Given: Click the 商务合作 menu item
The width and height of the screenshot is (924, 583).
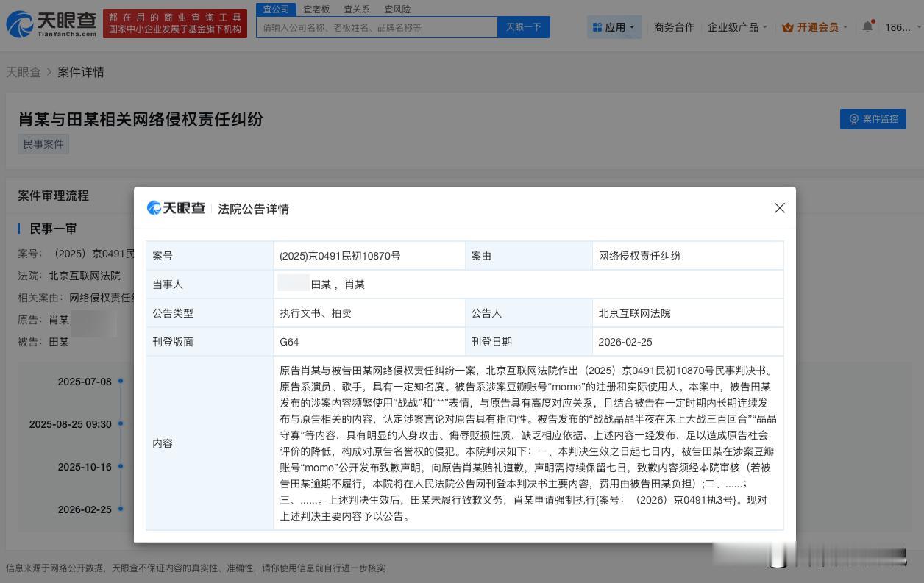Looking at the screenshot, I should [x=674, y=26].
